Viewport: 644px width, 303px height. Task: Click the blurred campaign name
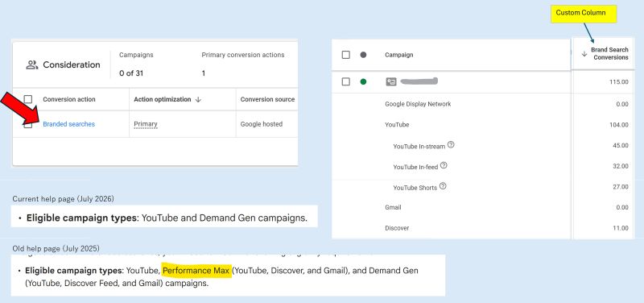coord(419,81)
